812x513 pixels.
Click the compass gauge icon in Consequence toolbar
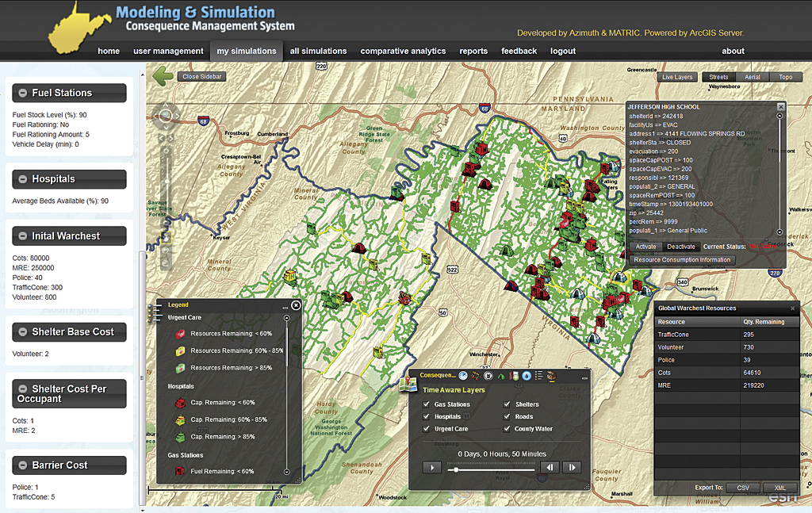tap(463, 375)
